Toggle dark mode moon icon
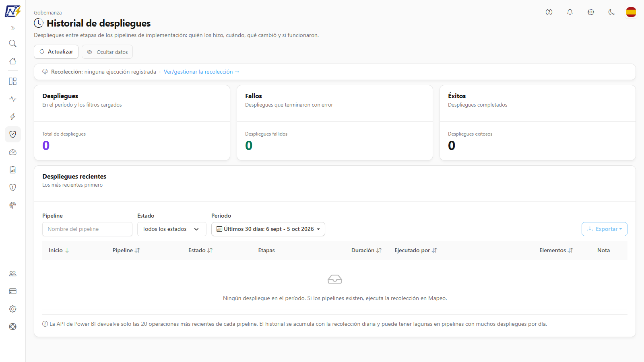Image resolution: width=644 pixels, height=362 pixels. pos(612,12)
